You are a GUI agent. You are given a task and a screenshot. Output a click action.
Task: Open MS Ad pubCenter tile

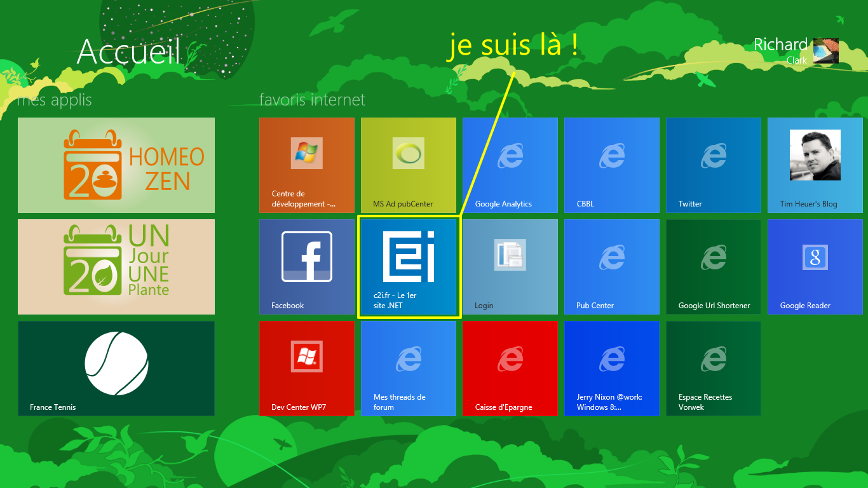(409, 165)
